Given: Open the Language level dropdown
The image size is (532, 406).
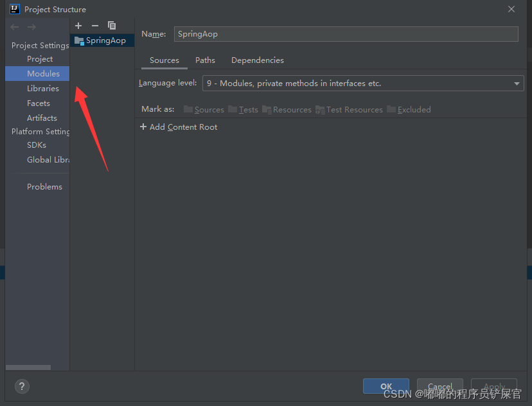Looking at the screenshot, I should 363,83.
